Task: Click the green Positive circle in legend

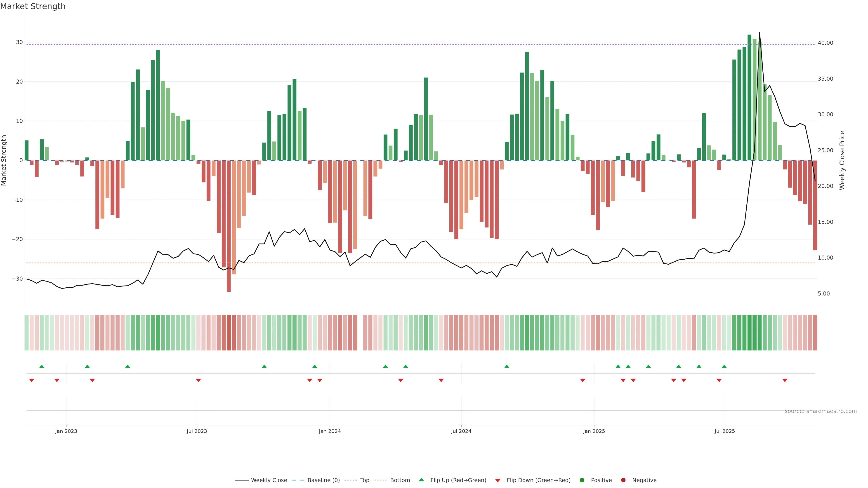Action: coord(582,480)
